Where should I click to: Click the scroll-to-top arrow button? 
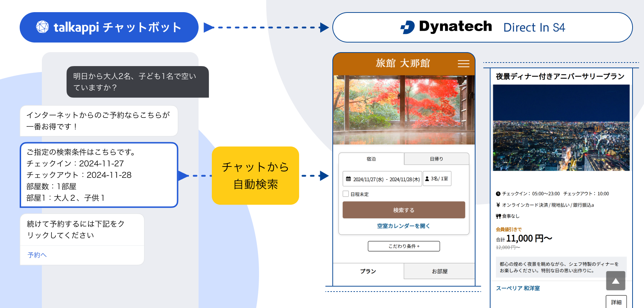tap(615, 281)
